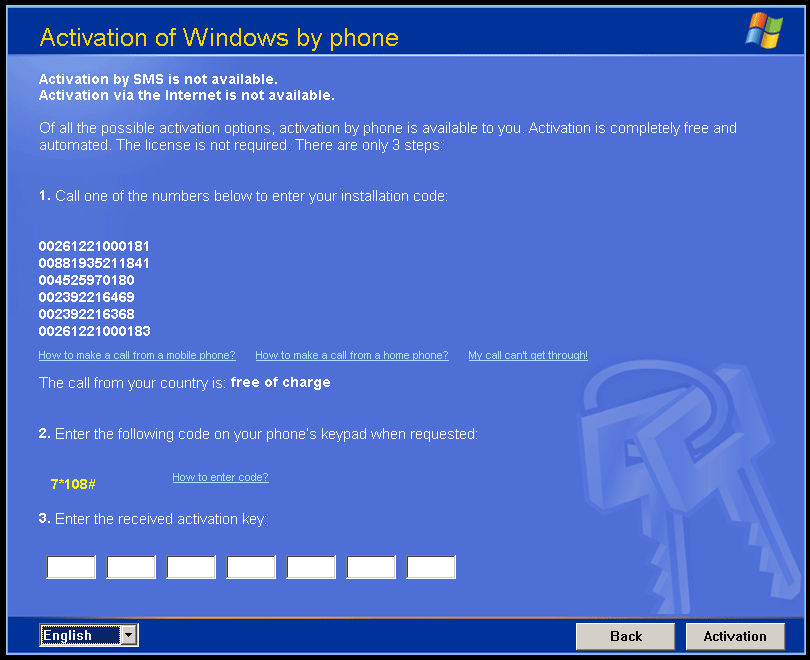Focus the fifth activation key box
810x660 pixels.
[311, 567]
